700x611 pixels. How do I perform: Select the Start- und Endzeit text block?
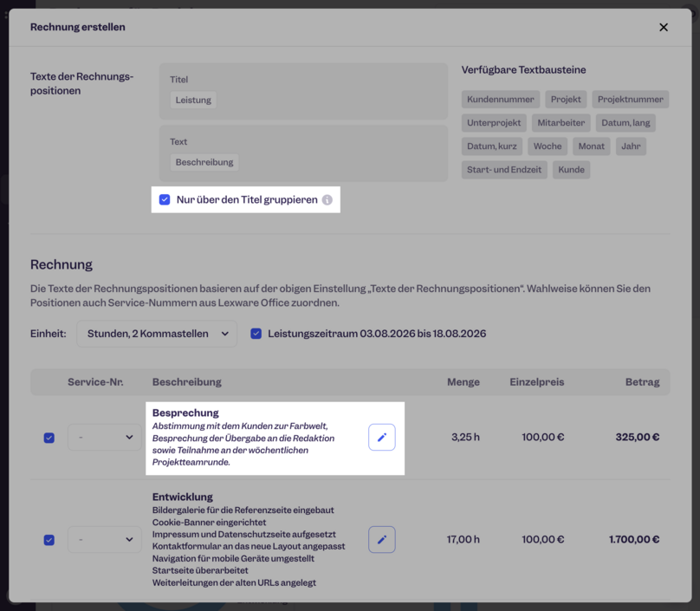click(x=504, y=170)
